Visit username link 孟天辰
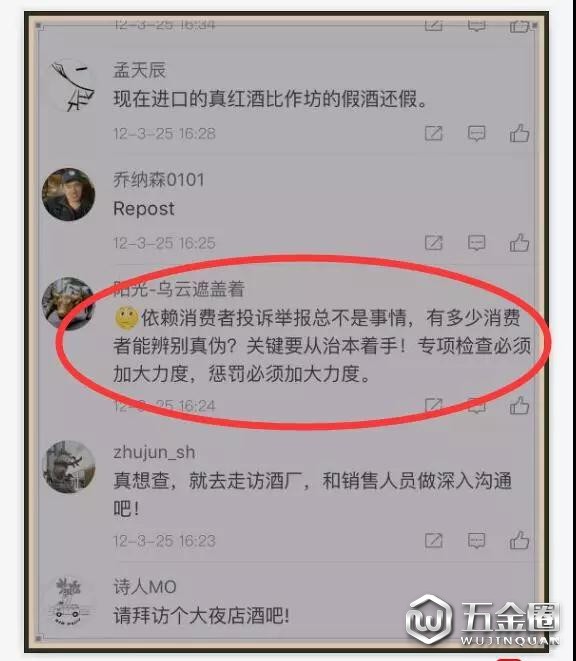The image size is (576, 661). point(140,70)
